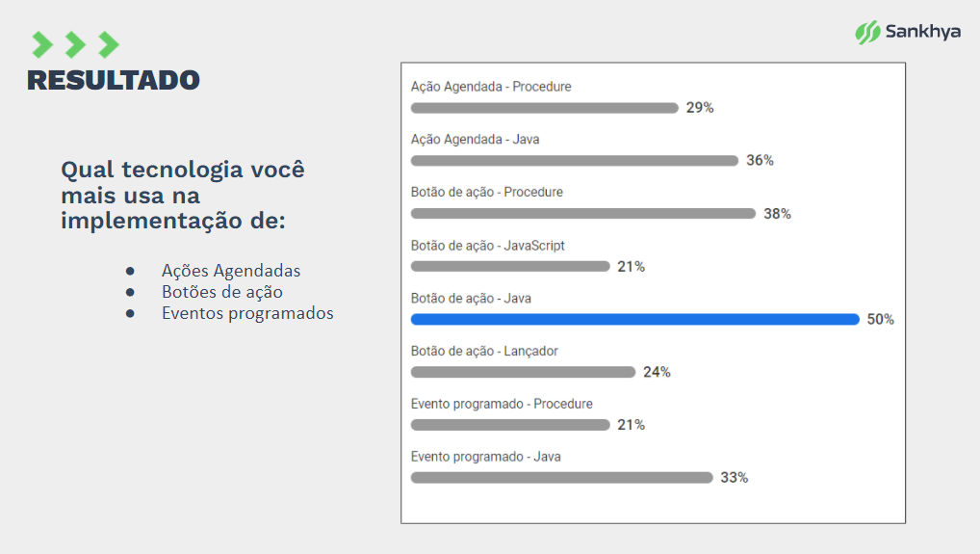Click the Botão de ação - JavaScript bar
Viewport: 980px width, 554px height.
pyautogui.click(x=510, y=266)
